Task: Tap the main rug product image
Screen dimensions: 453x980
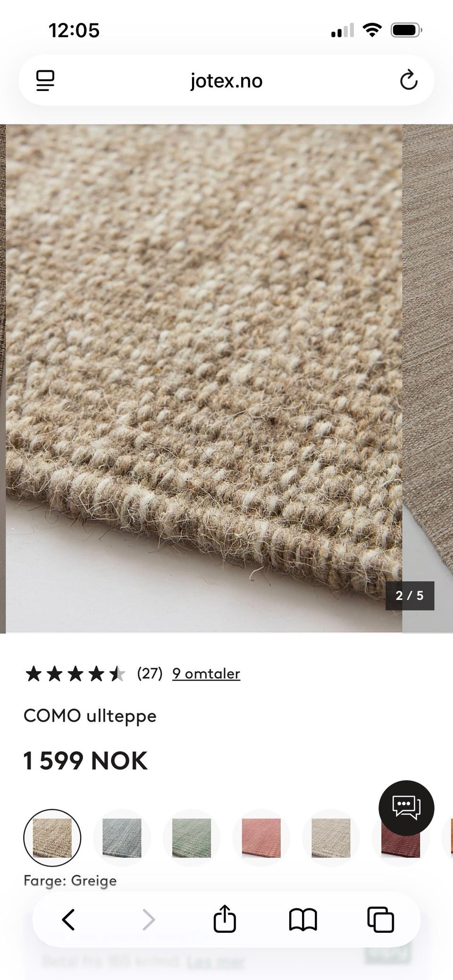Action: pyautogui.click(x=204, y=378)
